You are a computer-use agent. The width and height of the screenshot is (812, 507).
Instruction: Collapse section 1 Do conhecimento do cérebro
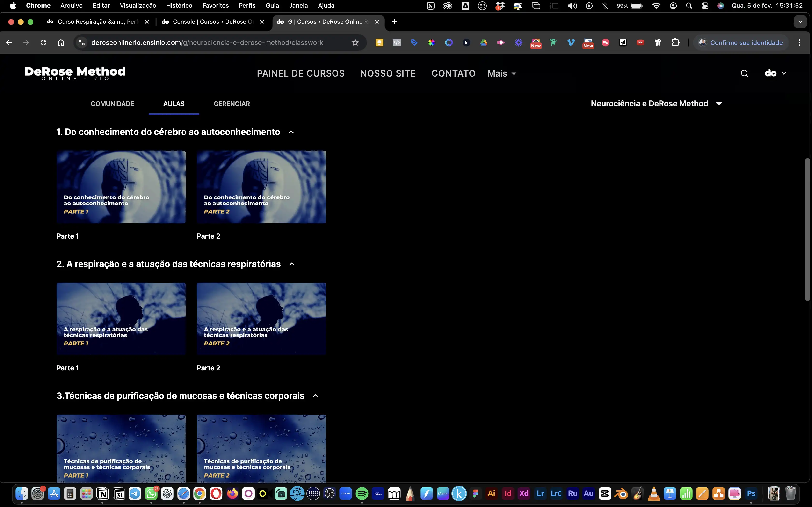pos(291,132)
